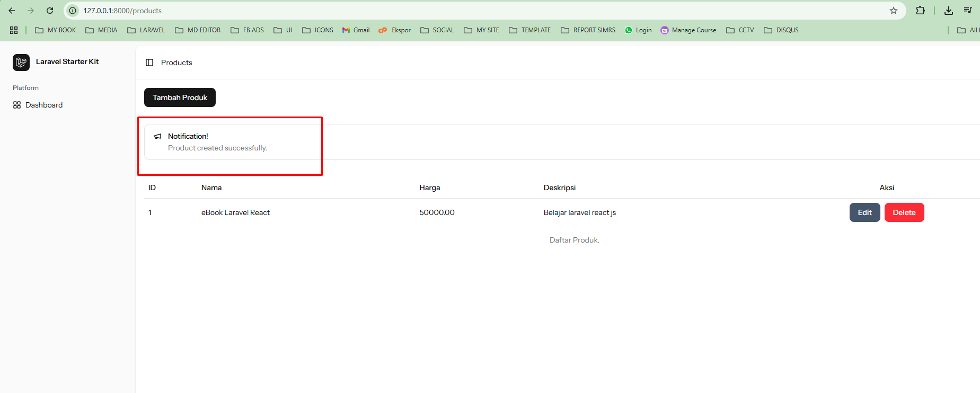Toggle the sidebar panel icon beside Products
The width and height of the screenshot is (980, 393).
[149, 62]
